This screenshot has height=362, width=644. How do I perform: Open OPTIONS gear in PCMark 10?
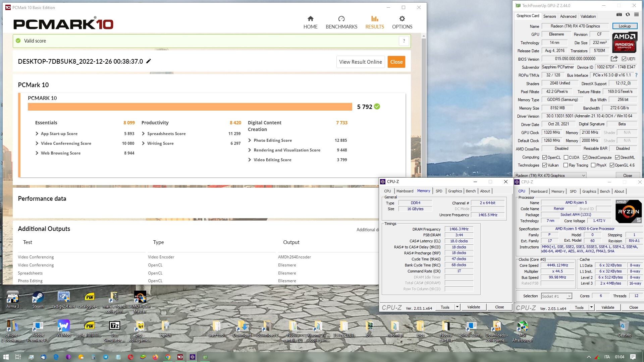click(402, 22)
